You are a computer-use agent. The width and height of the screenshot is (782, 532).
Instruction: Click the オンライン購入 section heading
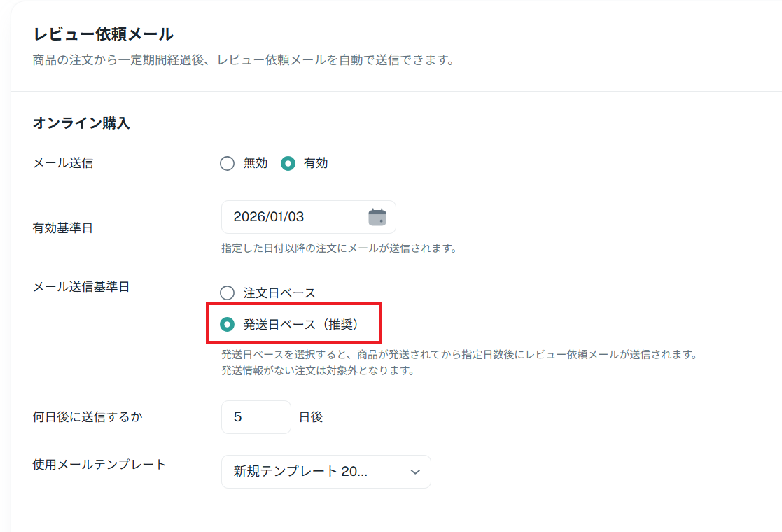click(x=81, y=123)
